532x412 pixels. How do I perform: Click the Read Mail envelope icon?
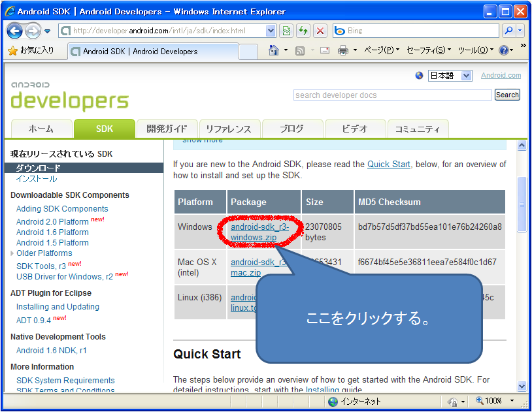pyautogui.click(x=325, y=50)
